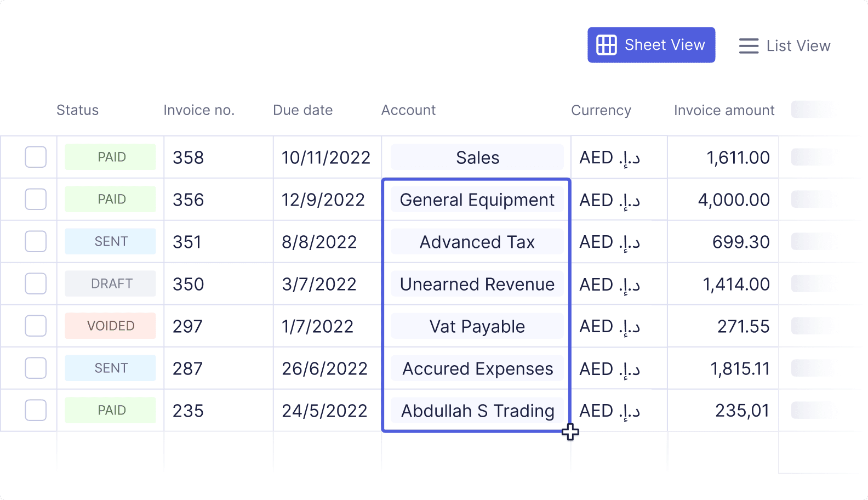Click the Abdullah S Trading account entry

tap(477, 411)
